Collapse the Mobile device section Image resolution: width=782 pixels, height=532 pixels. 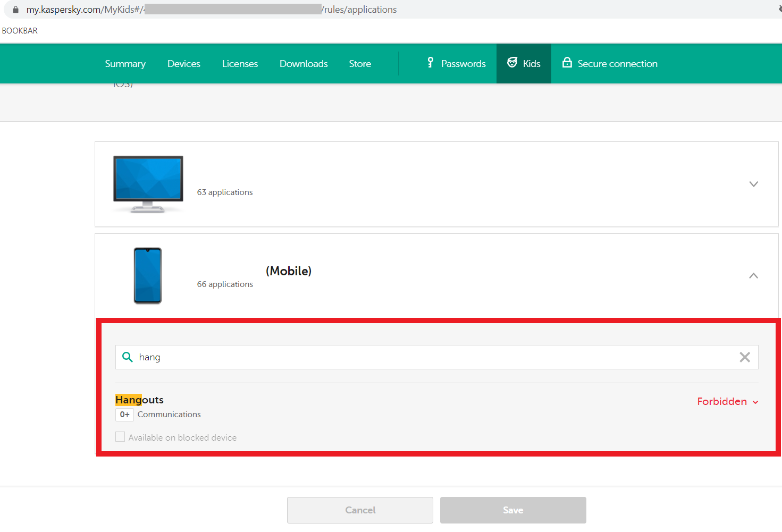coord(753,276)
